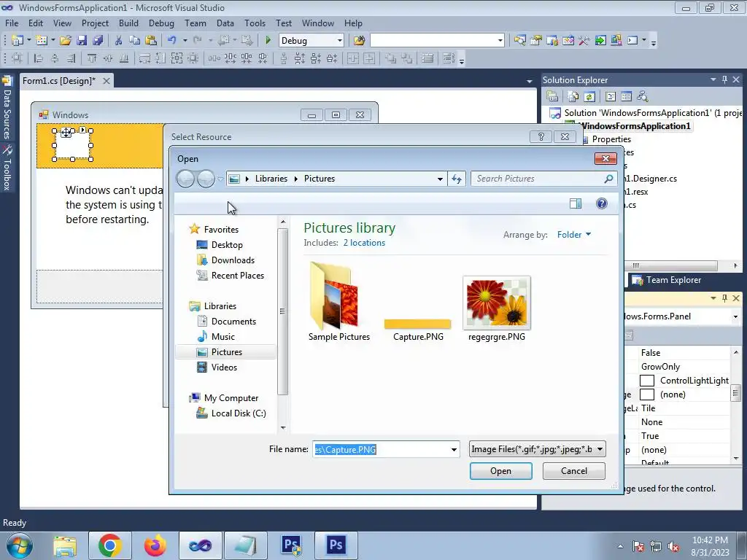747x560 pixels.
Task: Open the Arrange by Folder dropdown
Action: click(x=574, y=234)
